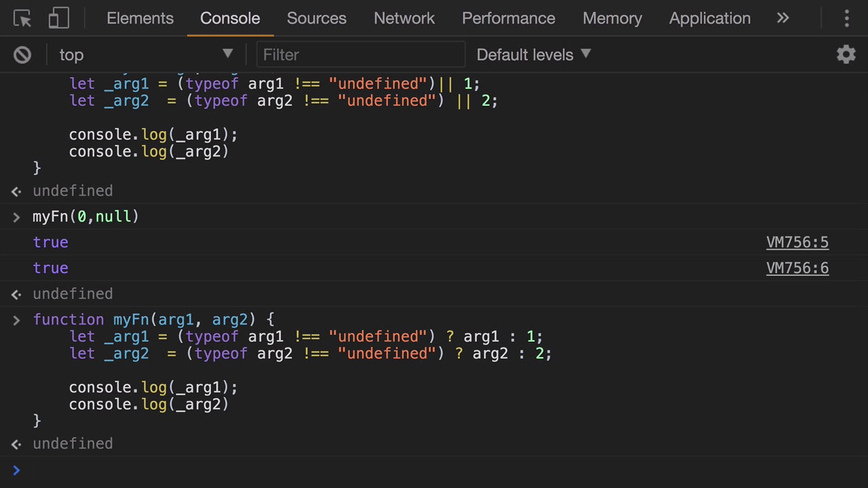Focus the Filter input field
The height and width of the screenshot is (488, 868).
coord(361,55)
